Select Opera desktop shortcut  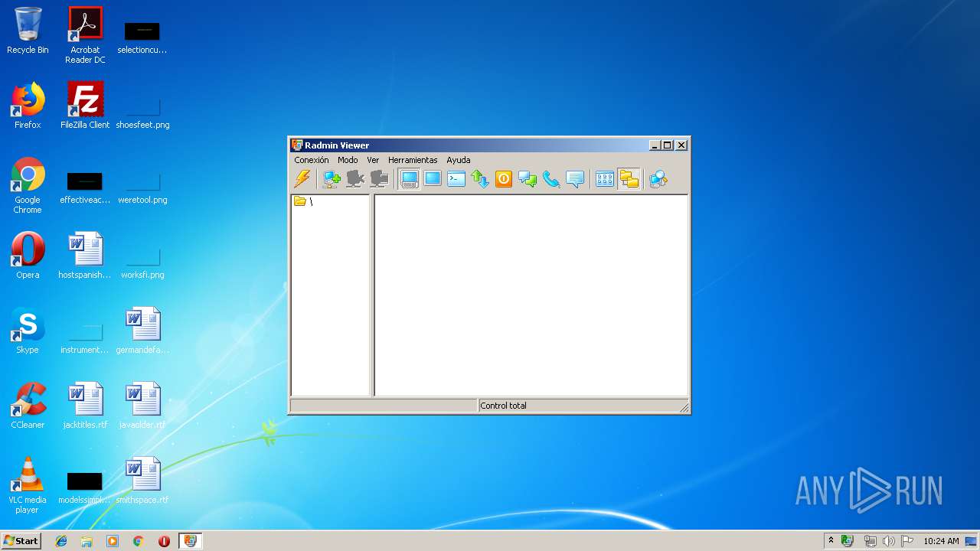tap(28, 256)
